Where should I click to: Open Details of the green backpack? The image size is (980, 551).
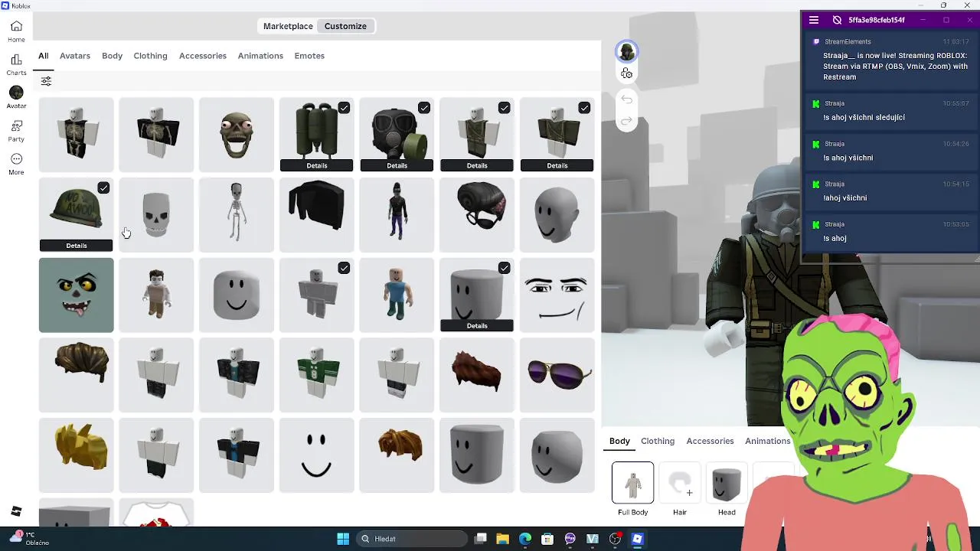[317, 165]
